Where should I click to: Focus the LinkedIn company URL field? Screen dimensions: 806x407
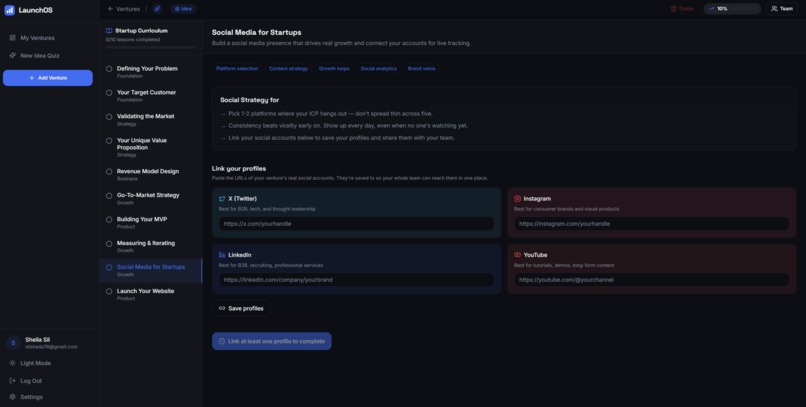point(356,280)
